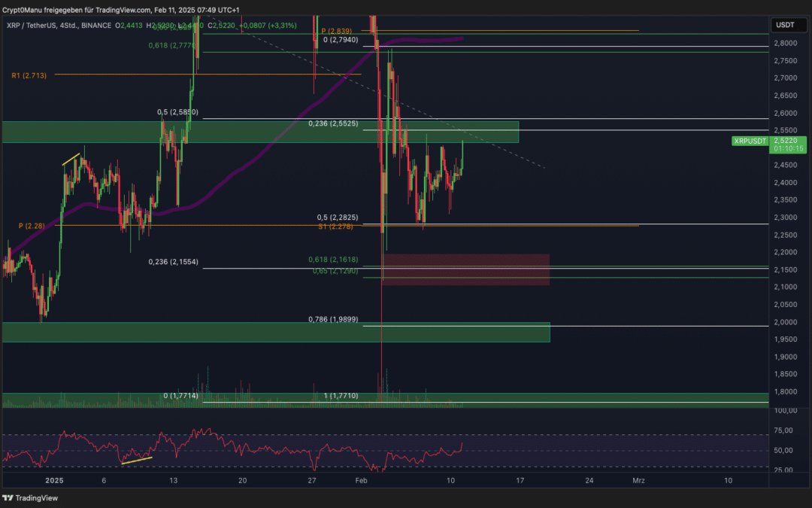Screen dimensions: 812x508
Task: Select the P (2.28) pivot label
Action: click(32, 226)
